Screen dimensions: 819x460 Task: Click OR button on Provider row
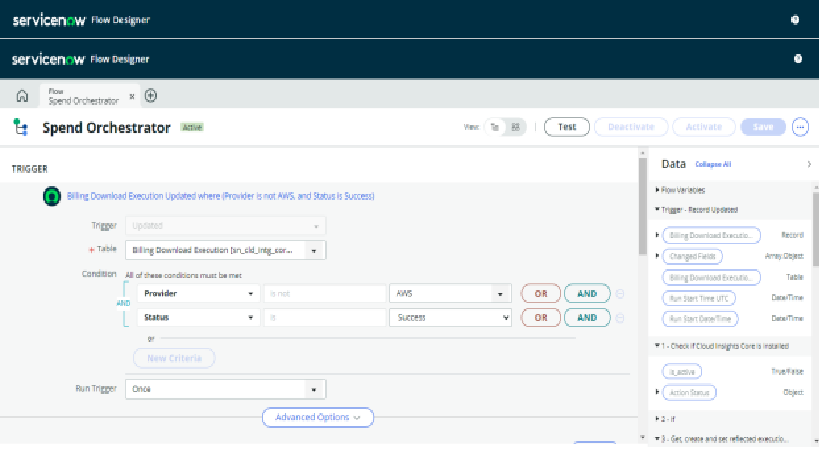[541, 293]
